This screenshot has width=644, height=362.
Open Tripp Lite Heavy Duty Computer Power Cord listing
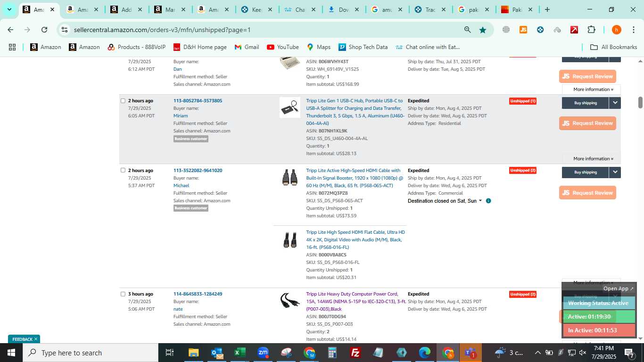pos(356,302)
